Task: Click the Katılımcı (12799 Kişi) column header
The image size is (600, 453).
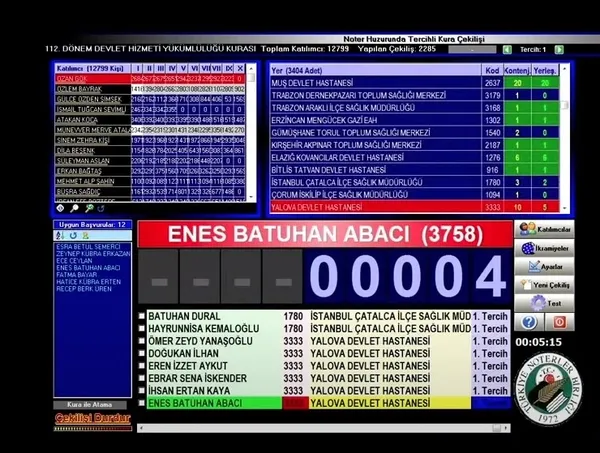Action: 93,68
